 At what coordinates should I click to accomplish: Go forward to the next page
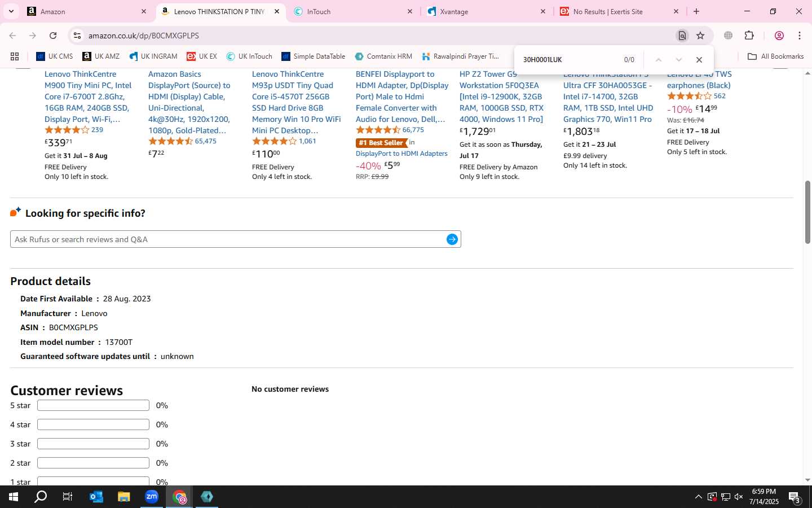pyautogui.click(x=33, y=36)
